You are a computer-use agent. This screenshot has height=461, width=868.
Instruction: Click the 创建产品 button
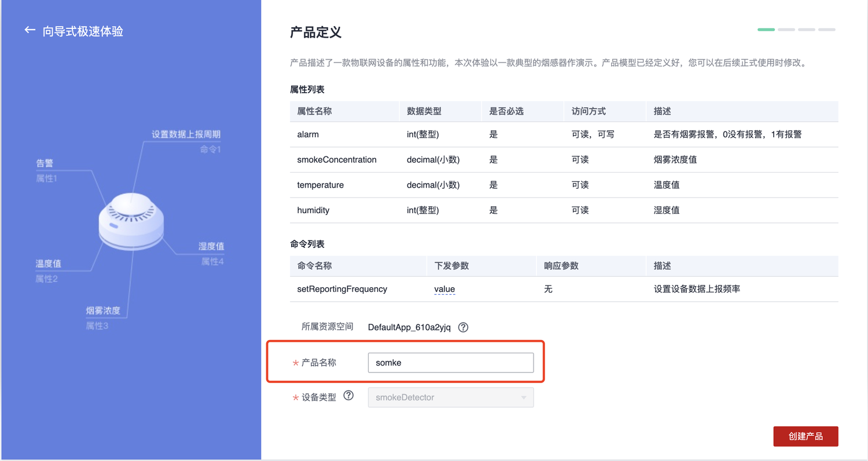point(806,437)
